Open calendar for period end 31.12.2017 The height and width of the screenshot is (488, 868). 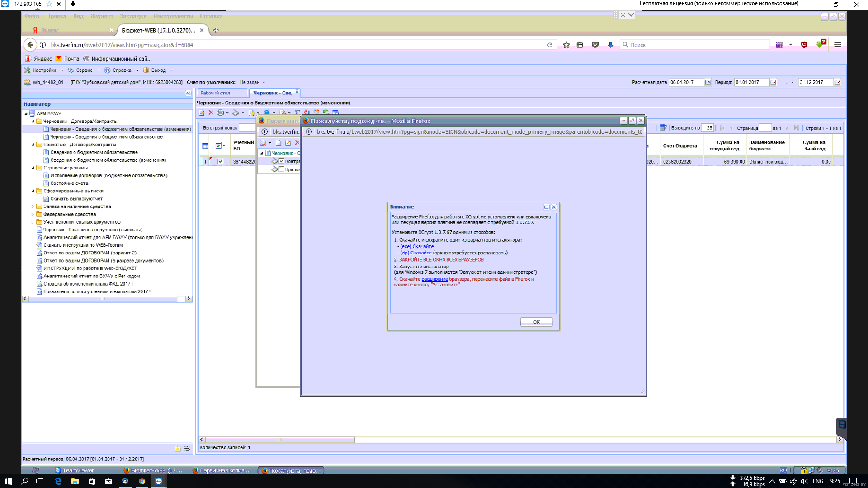[x=837, y=82]
